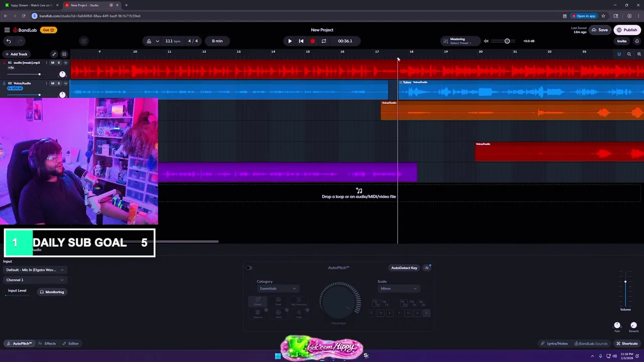644x362 pixels.
Task: Open the BandLab hamburger menu
Action: point(7,30)
